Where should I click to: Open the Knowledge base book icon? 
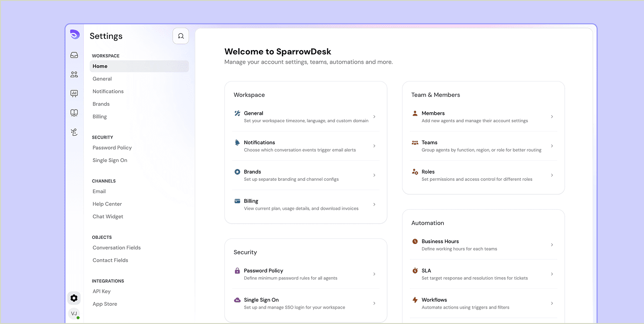click(x=74, y=113)
